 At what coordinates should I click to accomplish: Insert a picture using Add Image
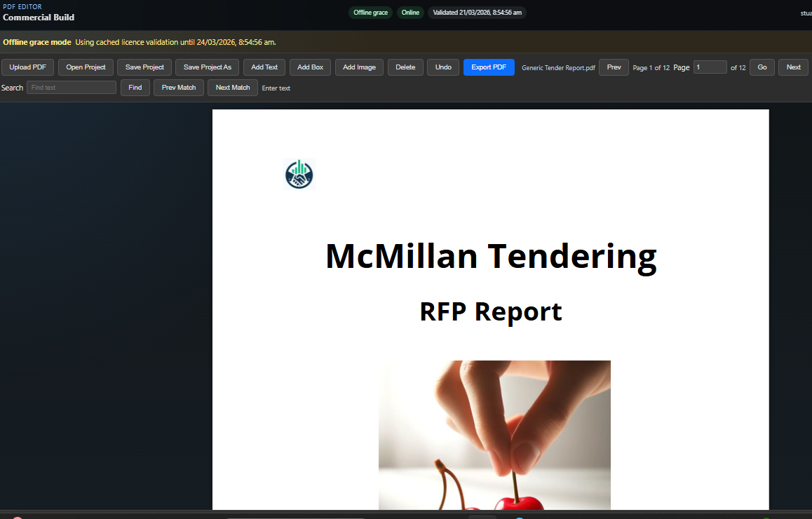(x=360, y=67)
